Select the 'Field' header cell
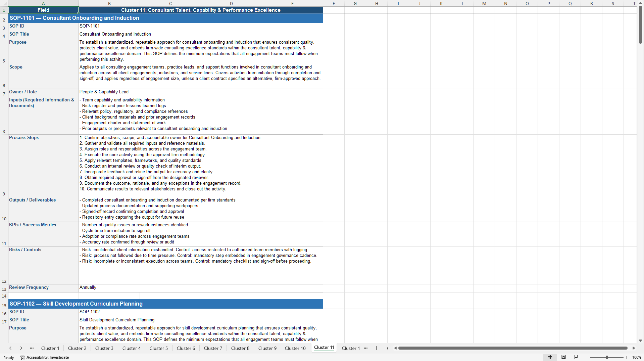Image resolution: width=644 pixels, height=361 pixels. tap(43, 10)
